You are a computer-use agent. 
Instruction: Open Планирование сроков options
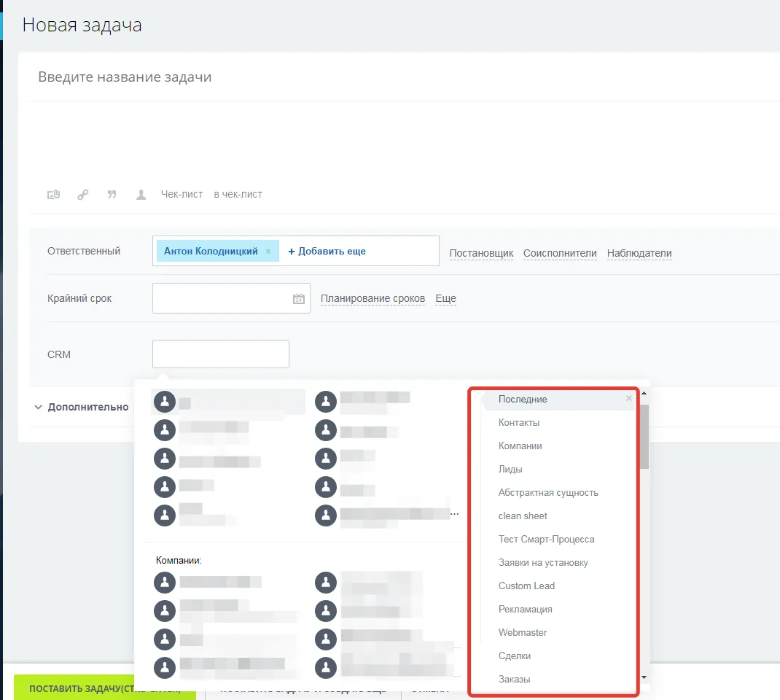coord(373,299)
